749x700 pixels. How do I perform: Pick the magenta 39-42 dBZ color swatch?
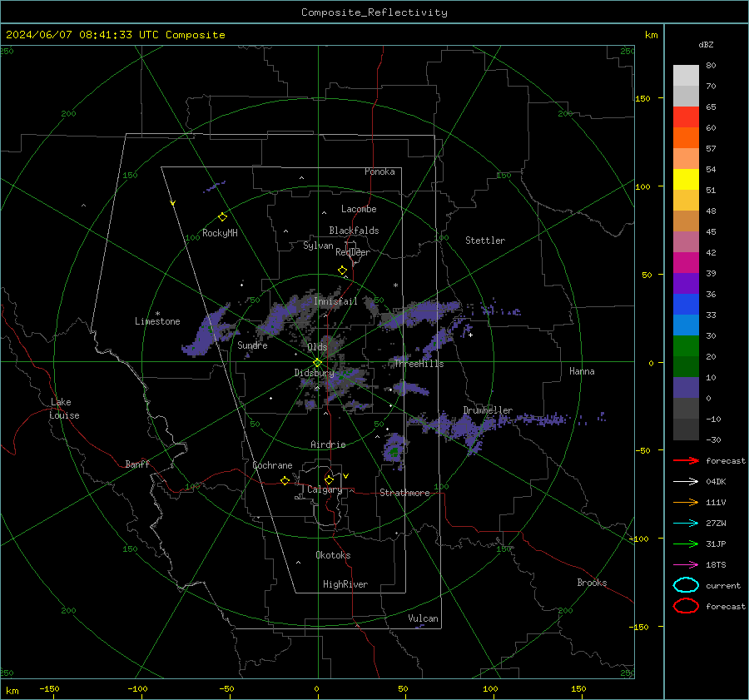coord(686,263)
